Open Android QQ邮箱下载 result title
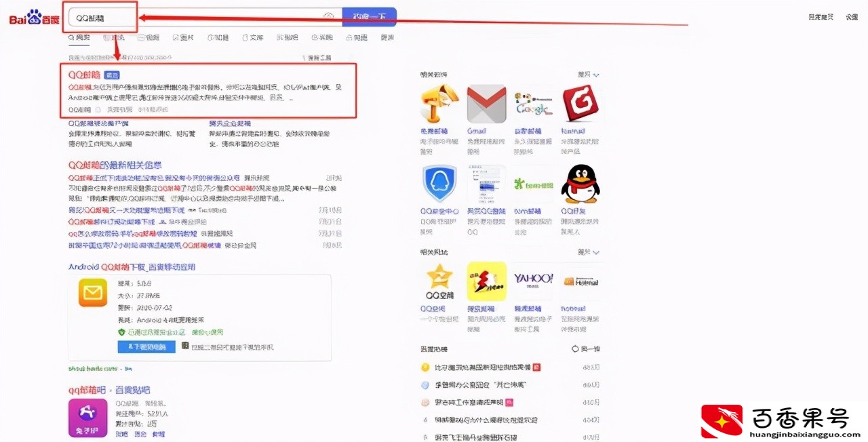 132,267
